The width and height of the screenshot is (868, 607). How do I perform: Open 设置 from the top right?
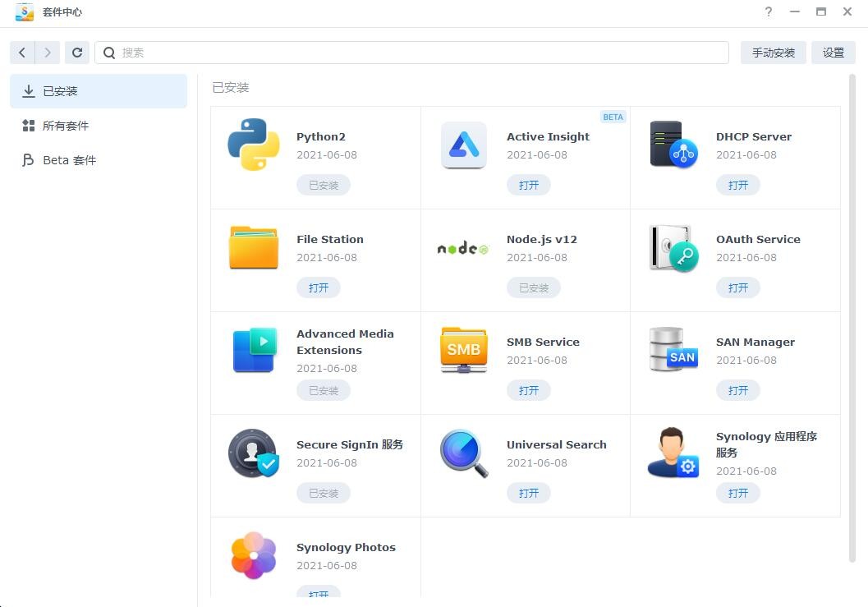point(833,53)
